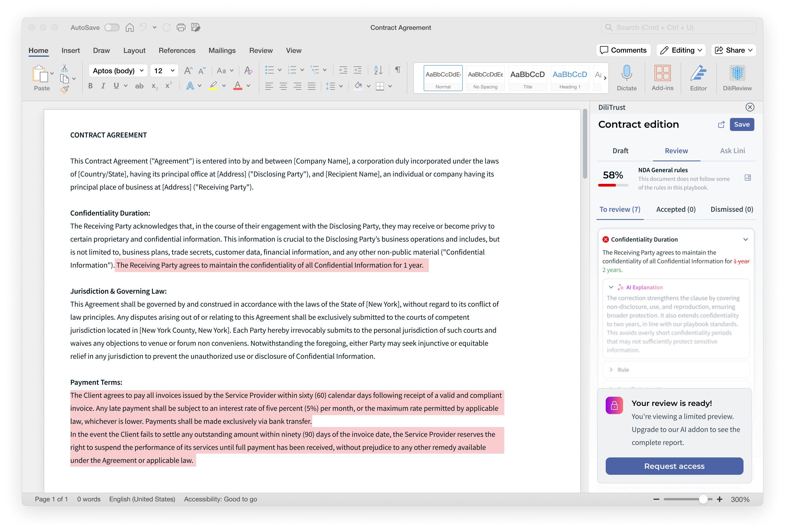
Task: Show paragraph marks pilcrow icon
Action: click(398, 70)
